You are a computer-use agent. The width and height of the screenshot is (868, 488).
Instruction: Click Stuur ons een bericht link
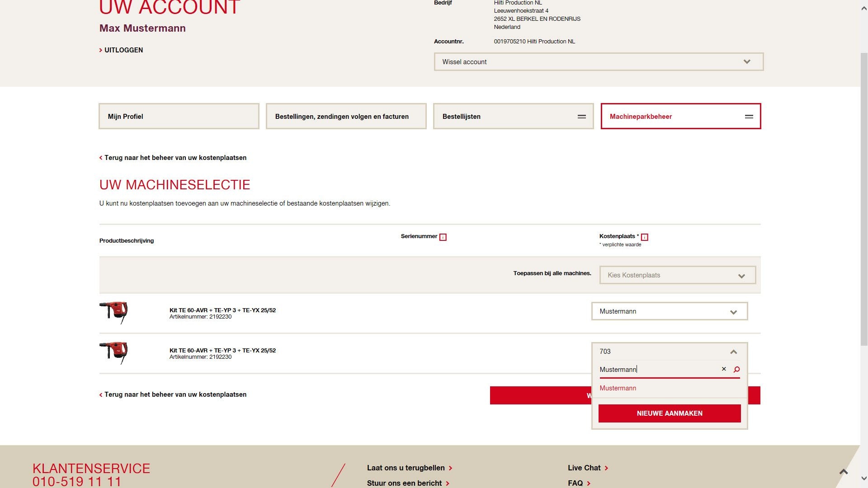408,483
